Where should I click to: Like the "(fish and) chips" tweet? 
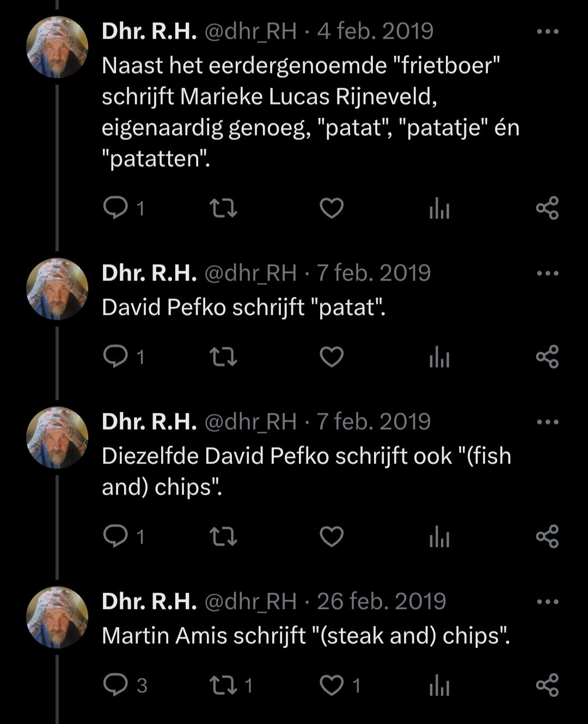coord(331,537)
